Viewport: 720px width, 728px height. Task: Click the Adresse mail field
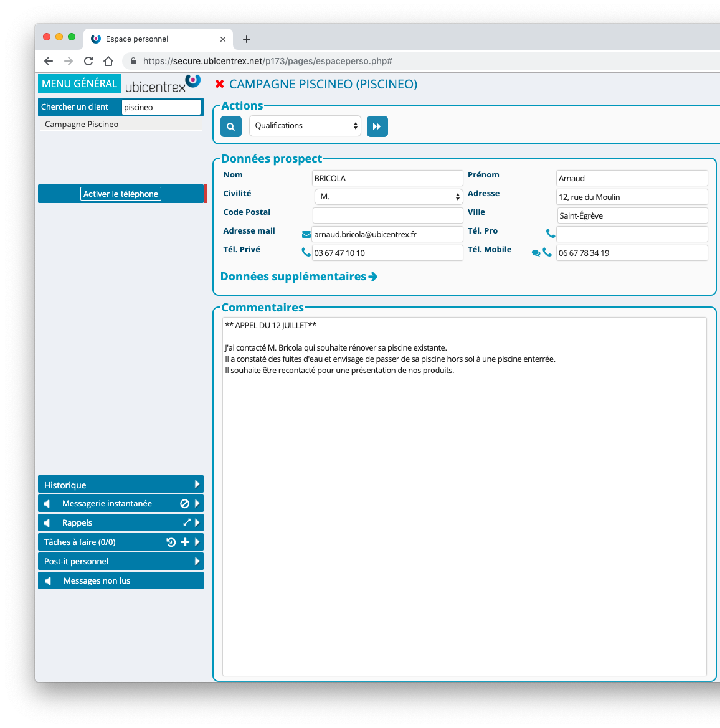pos(387,234)
